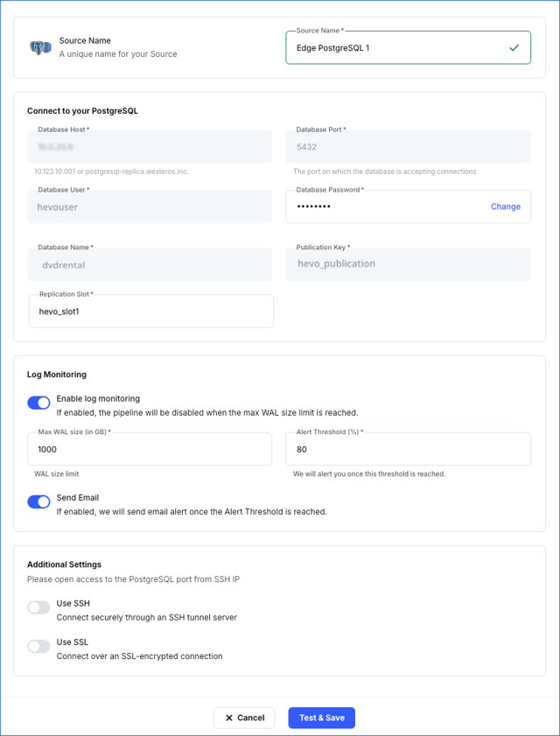Viewport: 560px width, 736px height.
Task: Enable the Use SSH toggle
Action: pos(38,606)
